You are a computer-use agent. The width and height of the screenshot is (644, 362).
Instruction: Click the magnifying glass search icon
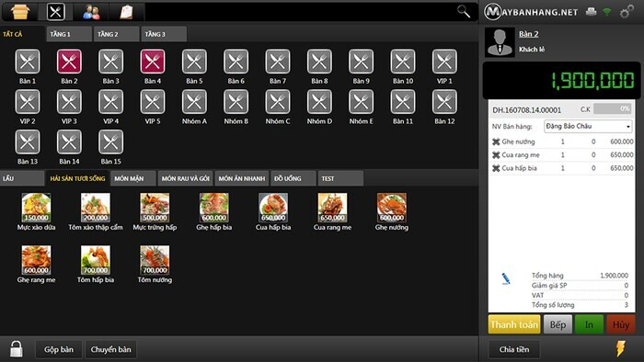pyautogui.click(x=464, y=11)
